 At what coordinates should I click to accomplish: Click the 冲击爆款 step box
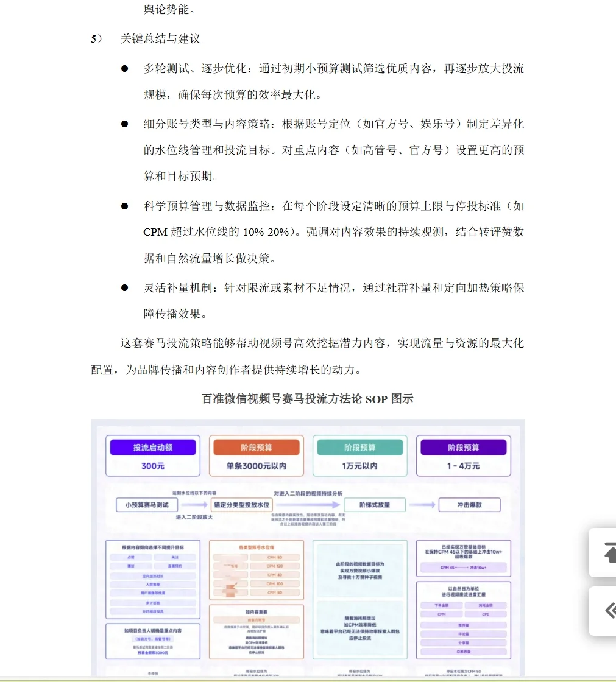point(470,504)
